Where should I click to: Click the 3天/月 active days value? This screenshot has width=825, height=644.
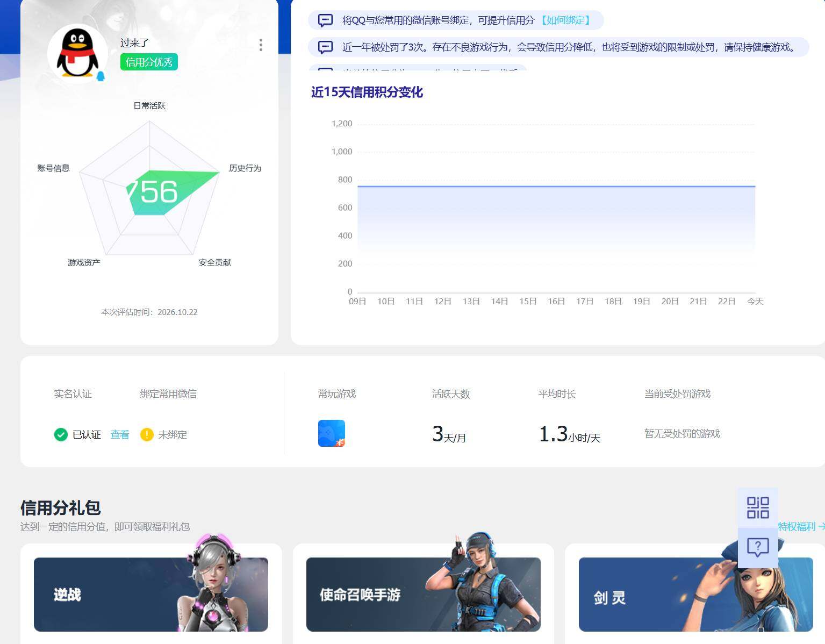(x=449, y=434)
